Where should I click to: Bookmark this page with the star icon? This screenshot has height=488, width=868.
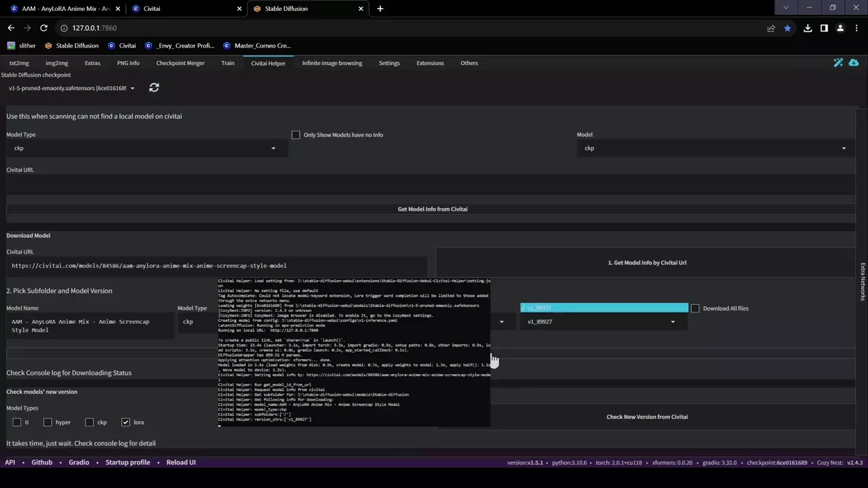[787, 28]
